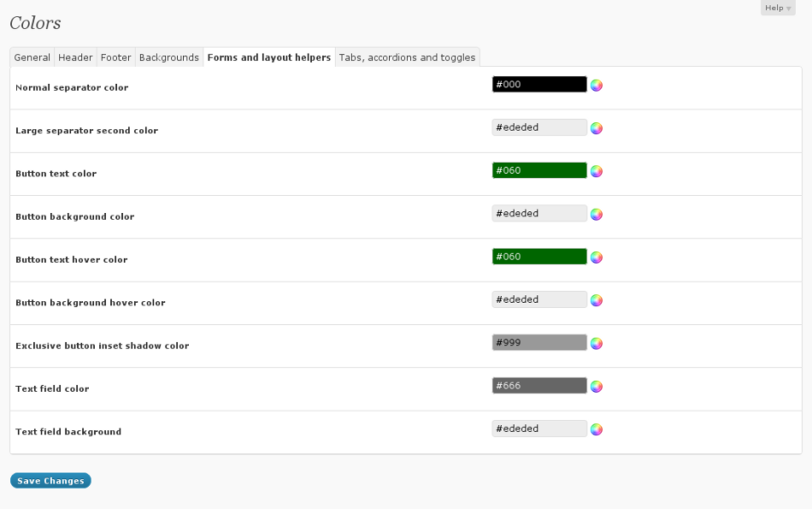Open color wheel for Large separator second color
Image resolution: width=812 pixels, height=509 pixels.
coord(597,128)
